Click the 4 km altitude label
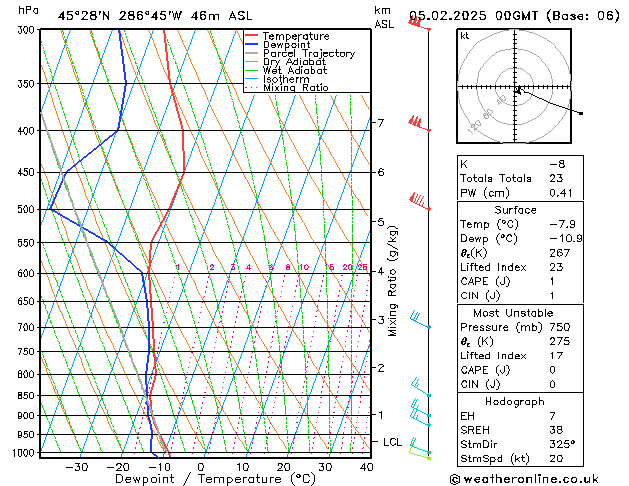 (381, 271)
